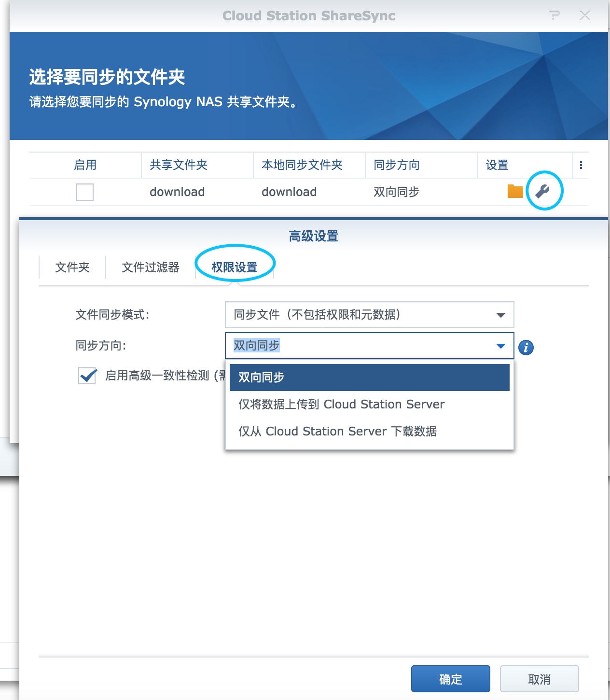Click the 设置 column header
610x700 pixels.
tap(525, 165)
